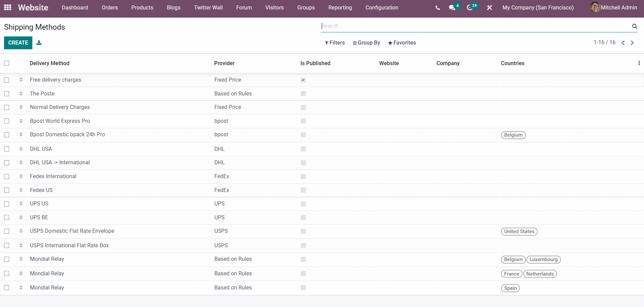The height and width of the screenshot is (307, 644).
Task: Open the Group By dropdown
Action: pos(366,43)
